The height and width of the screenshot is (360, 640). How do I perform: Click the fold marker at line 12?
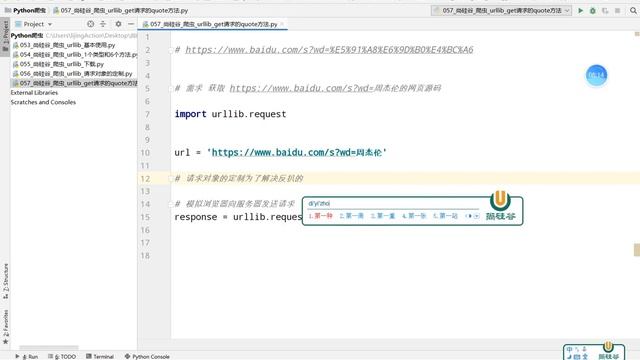171,178
